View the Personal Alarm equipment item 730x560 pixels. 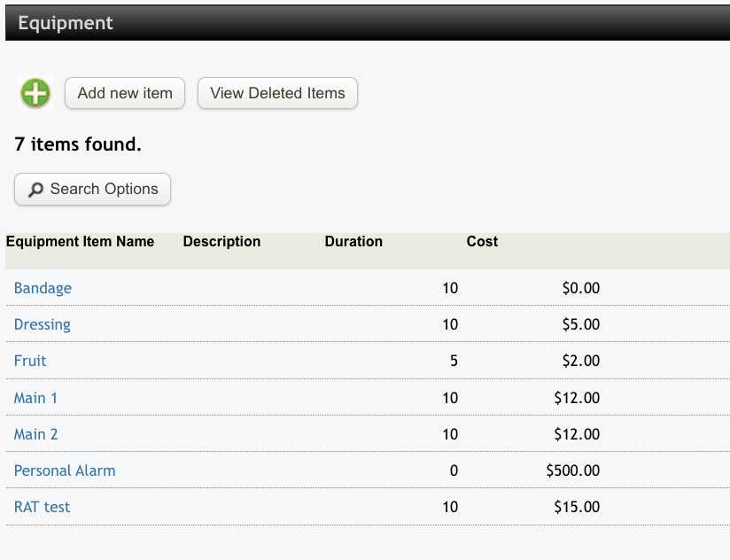[x=65, y=471]
